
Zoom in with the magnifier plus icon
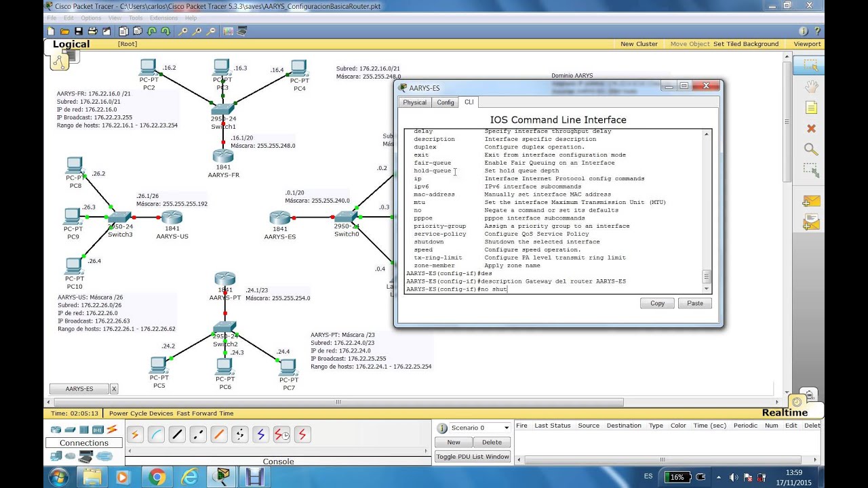click(183, 31)
